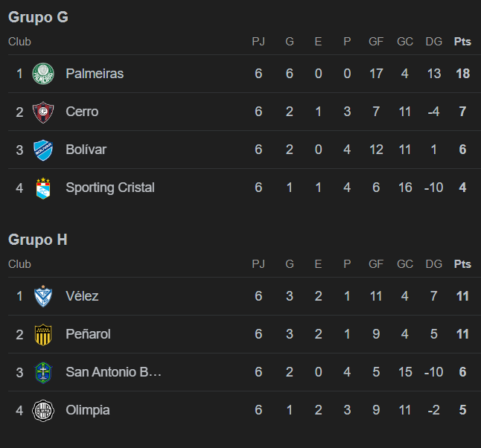
Task: Open the Cerro team link
Action: coord(82,112)
